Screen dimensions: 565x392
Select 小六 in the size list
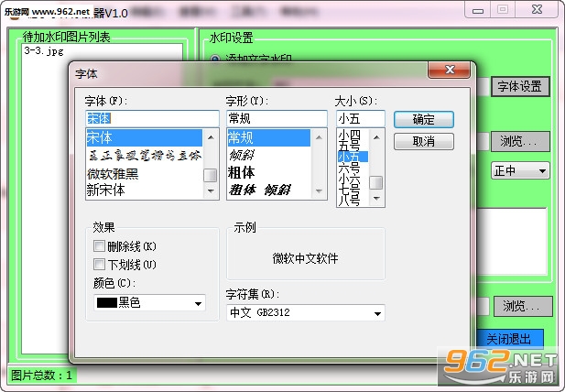tap(353, 179)
